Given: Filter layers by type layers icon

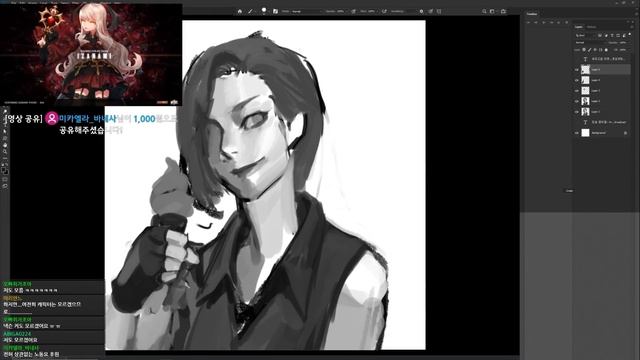Looking at the screenshot, I should tap(612, 35).
